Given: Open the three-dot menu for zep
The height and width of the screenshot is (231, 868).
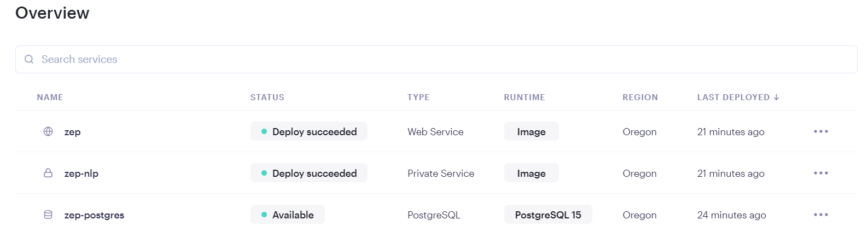Looking at the screenshot, I should [x=820, y=131].
